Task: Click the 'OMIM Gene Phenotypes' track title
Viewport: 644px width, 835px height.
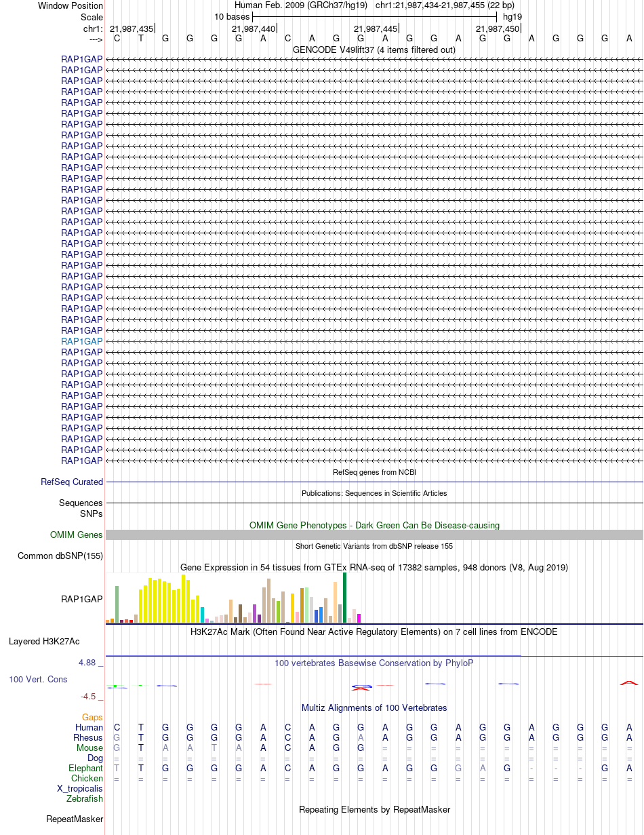Action: point(374,525)
